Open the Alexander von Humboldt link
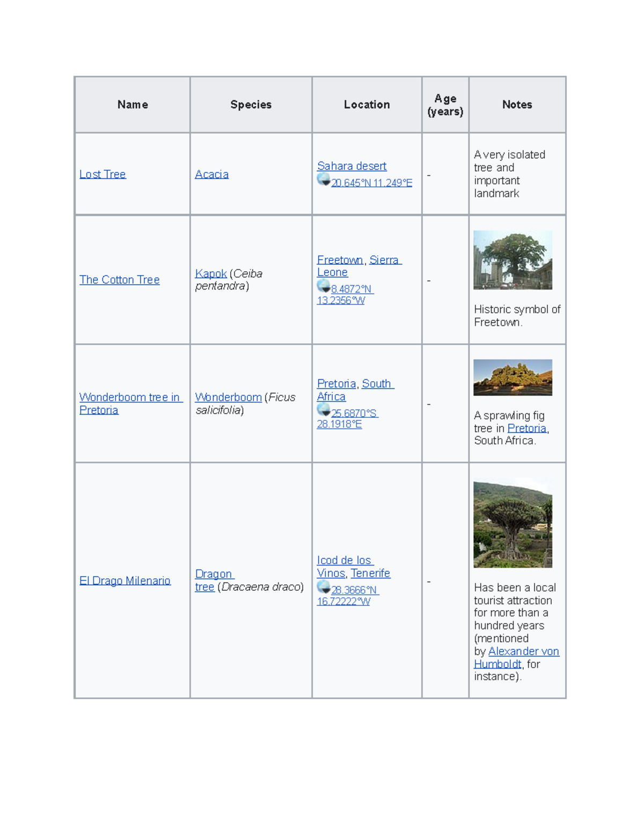 point(516,658)
